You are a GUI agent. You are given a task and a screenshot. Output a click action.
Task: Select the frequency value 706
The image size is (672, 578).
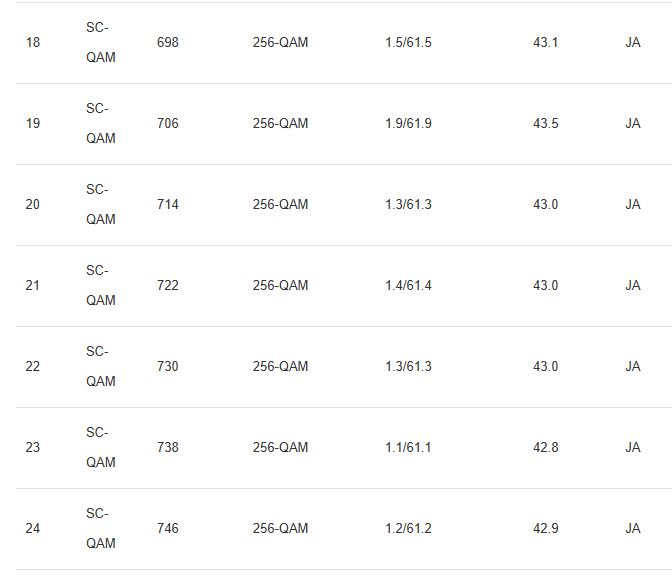168,124
